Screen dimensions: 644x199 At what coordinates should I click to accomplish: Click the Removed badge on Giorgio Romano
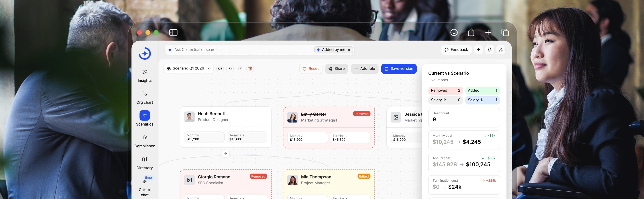(x=258, y=176)
